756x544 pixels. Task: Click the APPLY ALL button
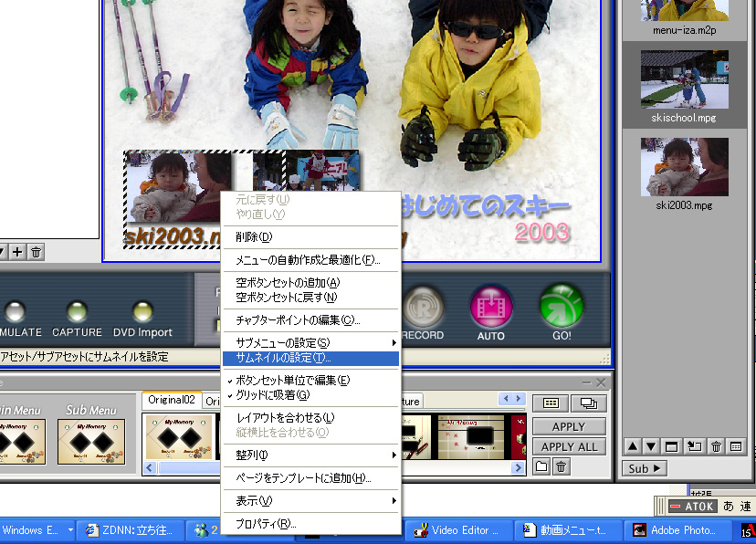coord(569,446)
